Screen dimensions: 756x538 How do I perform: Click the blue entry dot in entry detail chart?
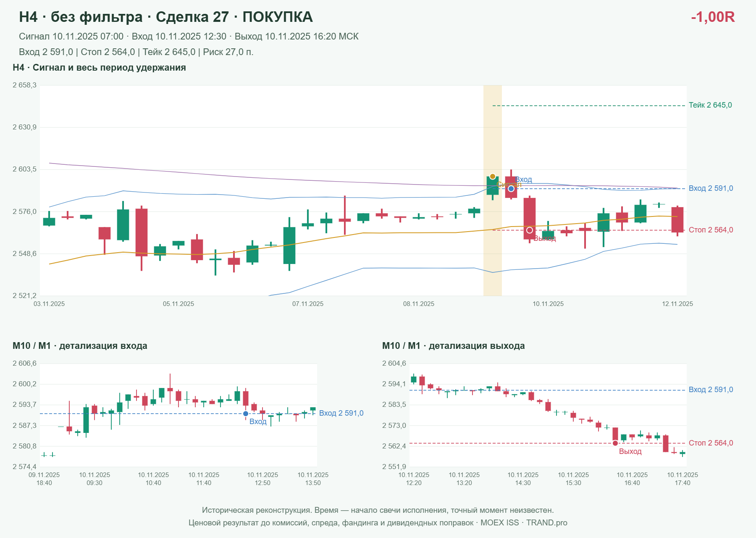tap(246, 414)
